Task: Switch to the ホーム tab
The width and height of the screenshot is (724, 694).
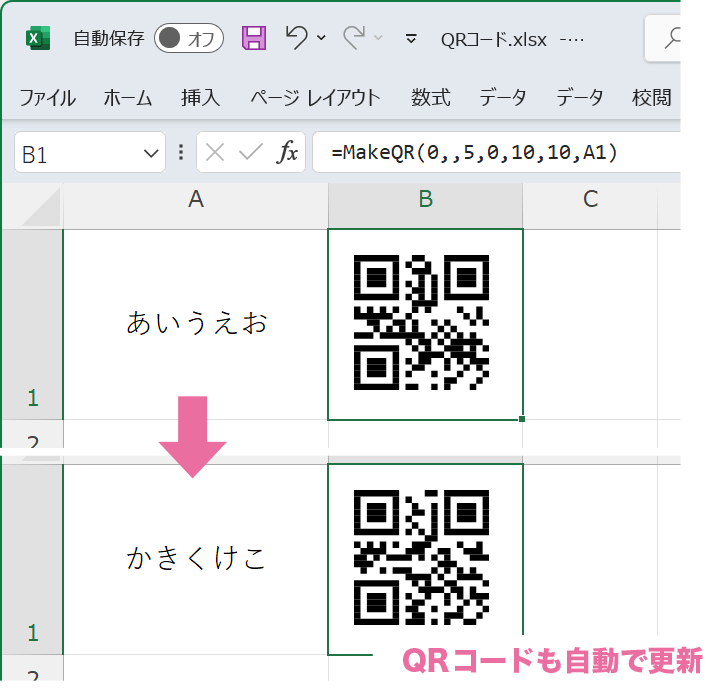Action: pyautogui.click(x=128, y=98)
